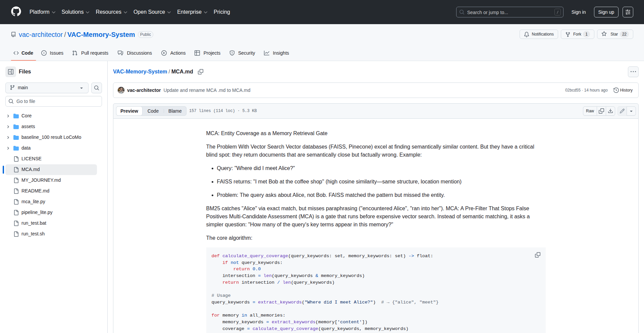
Task: Collapse the Files side panel
Action: [x=11, y=72]
